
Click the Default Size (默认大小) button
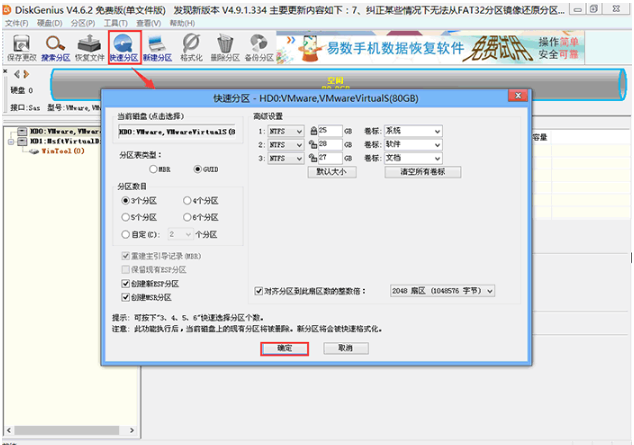coord(332,172)
